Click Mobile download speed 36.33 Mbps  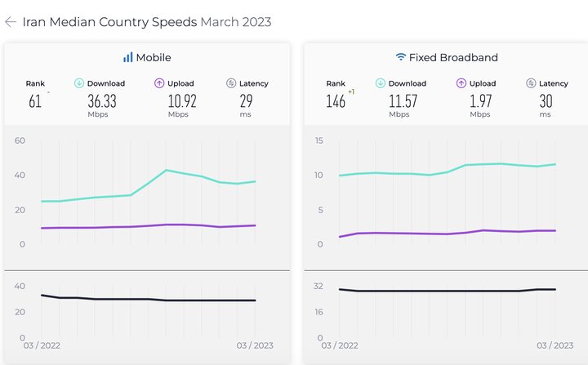101,100
